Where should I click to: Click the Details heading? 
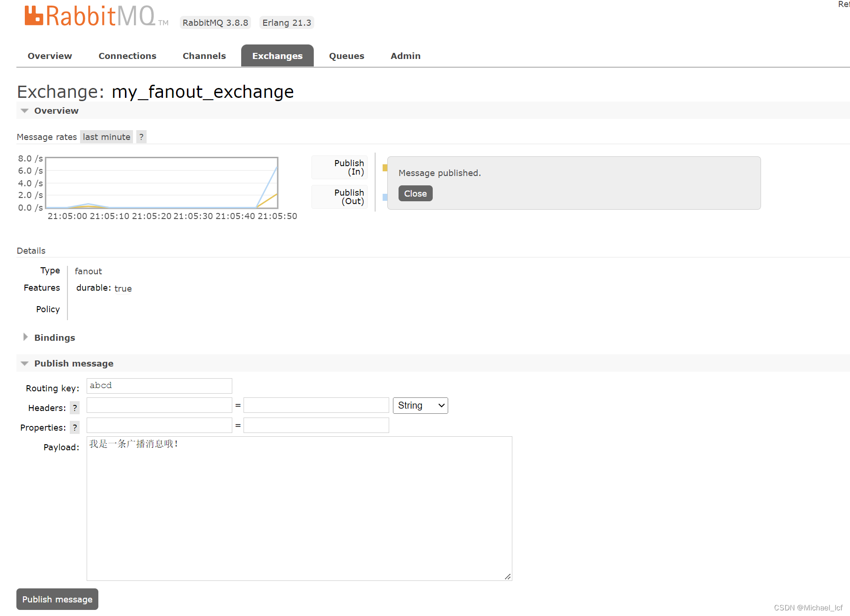31,250
